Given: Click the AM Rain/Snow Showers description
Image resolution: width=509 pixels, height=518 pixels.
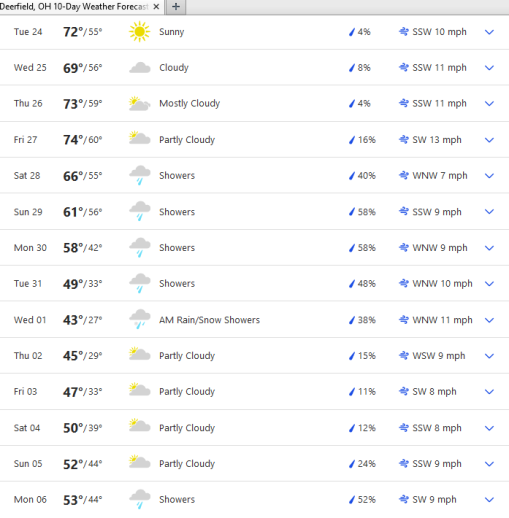Looking at the screenshot, I should 209,320.
